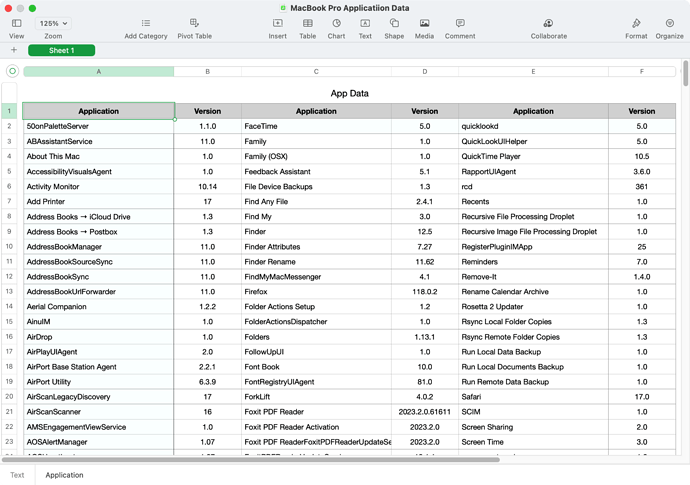Image resolution: width=690 pixels, height=485 pixels.
Task: Select the entire table via corner handle
Action: [x=12, y=71]
